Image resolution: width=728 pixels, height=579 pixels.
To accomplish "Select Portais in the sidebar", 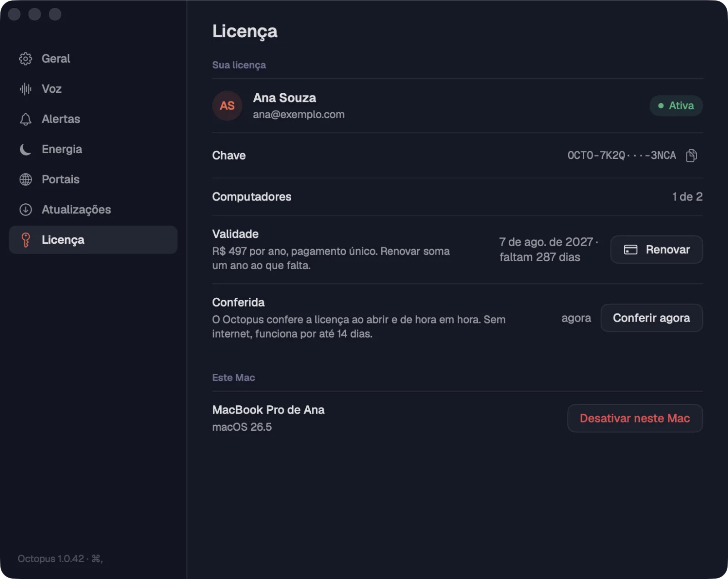I will coord(93,179).
